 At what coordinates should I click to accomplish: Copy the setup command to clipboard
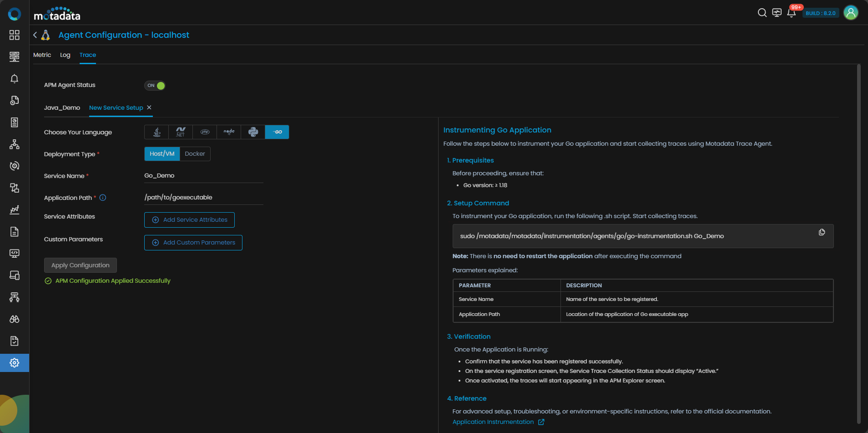[822, 232]
